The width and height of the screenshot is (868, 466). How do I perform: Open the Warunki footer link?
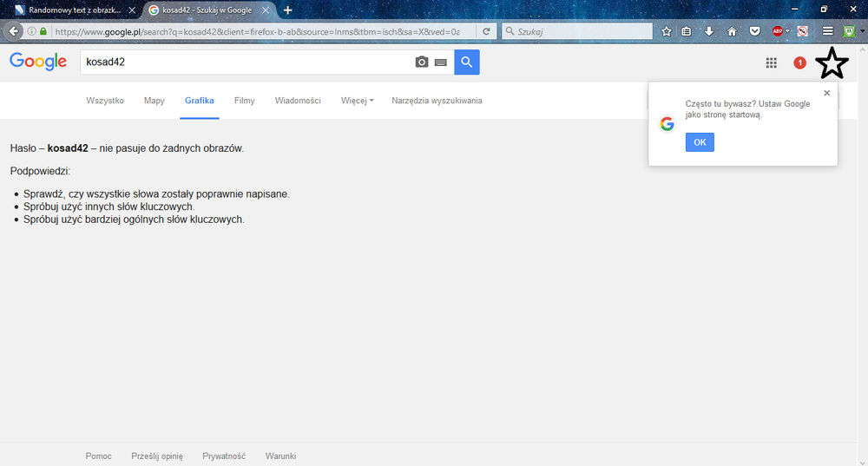click(280, 456)
